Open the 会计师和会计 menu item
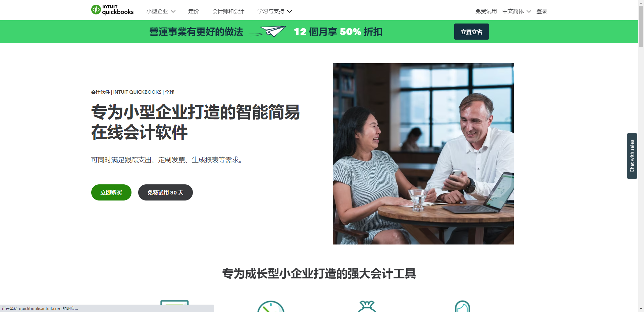 pos(228,11)
